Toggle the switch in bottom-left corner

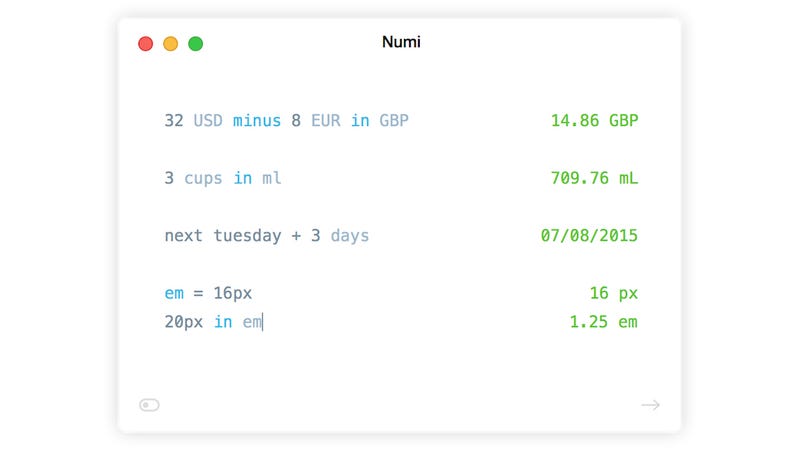(x=149, y=405)
